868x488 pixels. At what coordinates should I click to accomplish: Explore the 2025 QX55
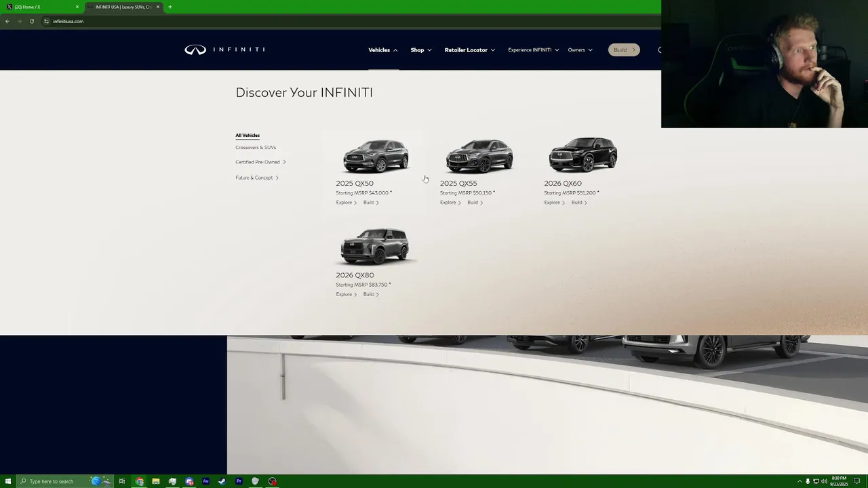click(450, 203)
